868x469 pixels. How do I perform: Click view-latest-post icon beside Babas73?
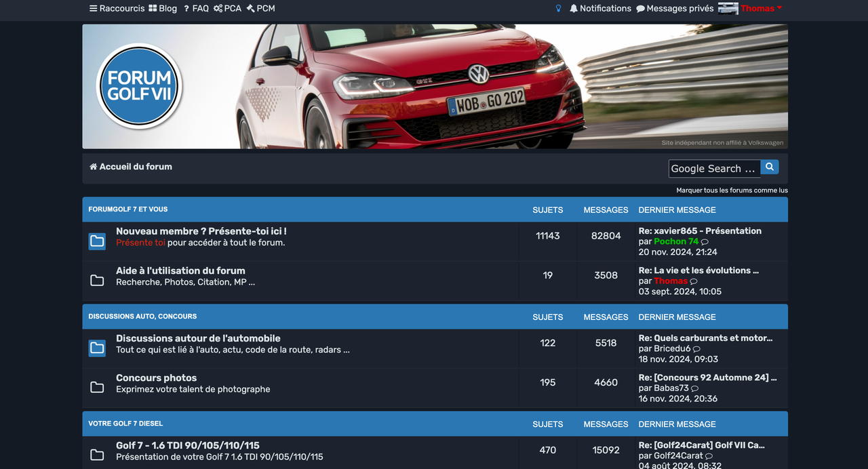(x=694, y=388)
